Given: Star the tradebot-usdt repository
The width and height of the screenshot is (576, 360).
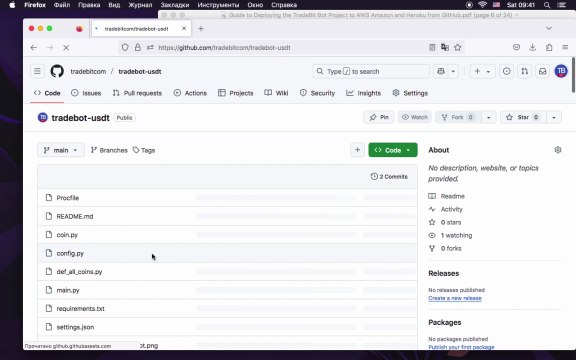Looking at the screenshot, I should point(523,118).
